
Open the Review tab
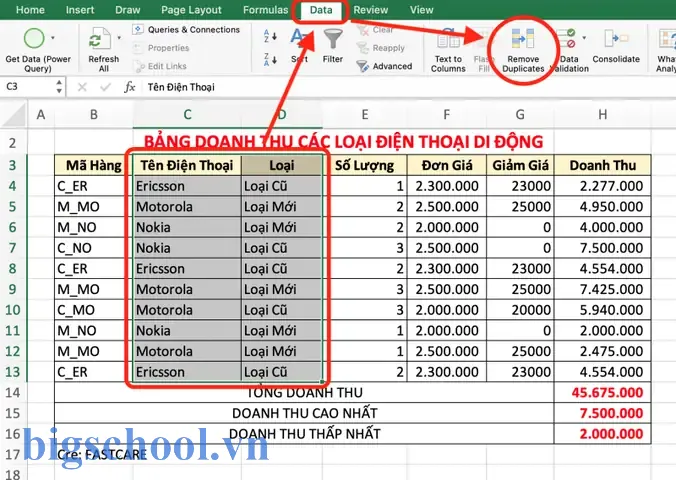pyautogui.click(x=371, y=10)
